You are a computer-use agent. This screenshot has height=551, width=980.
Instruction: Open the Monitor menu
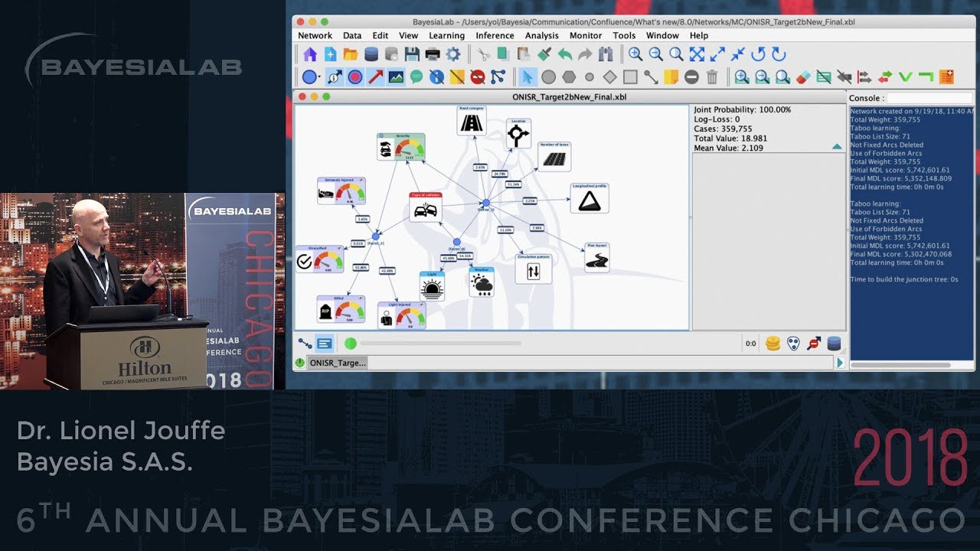pos(586,35)
